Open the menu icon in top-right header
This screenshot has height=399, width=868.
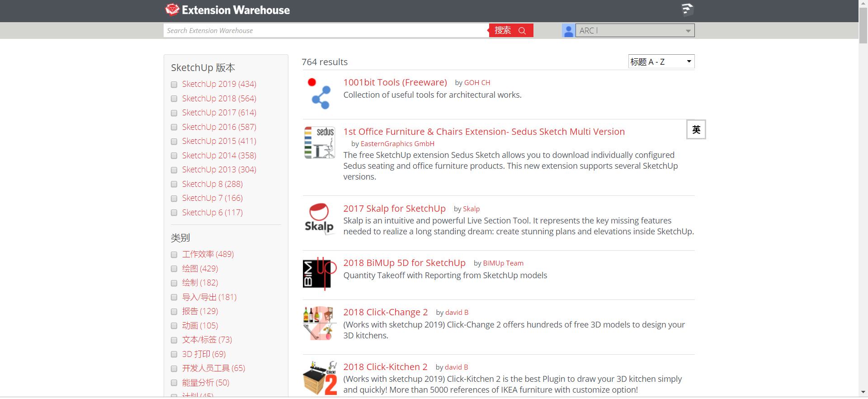point(687,9)
